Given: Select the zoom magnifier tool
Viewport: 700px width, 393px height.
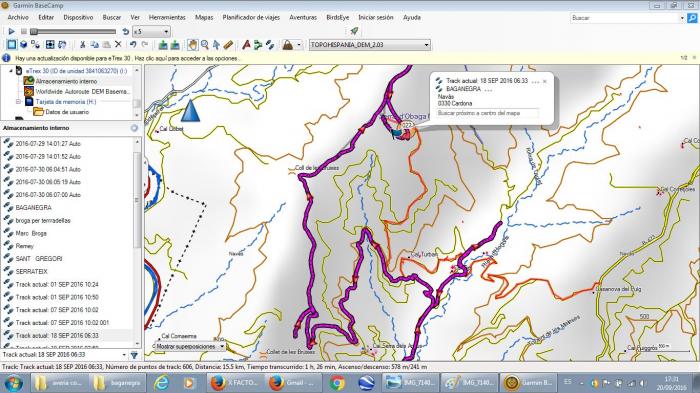Looking at the screenshot, I should tap(204, 45).
